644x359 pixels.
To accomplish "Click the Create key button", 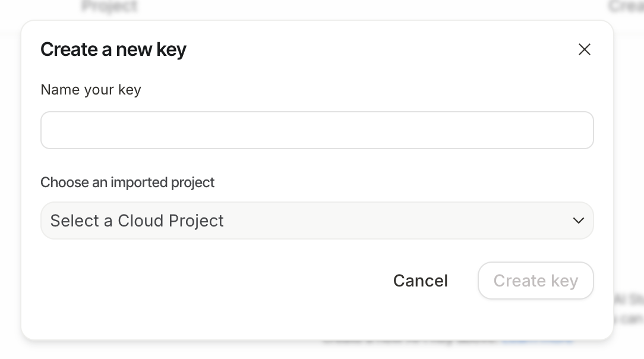I will point(535,281).
